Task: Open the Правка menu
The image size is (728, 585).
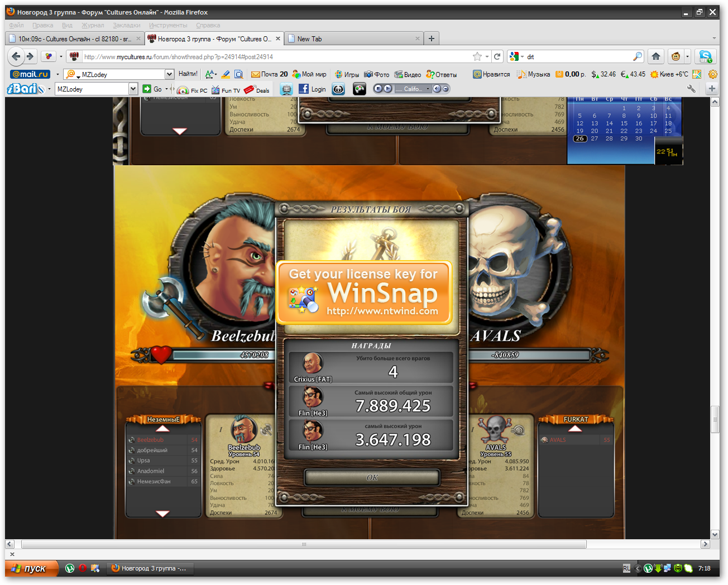Action: [x=42, y=25]
